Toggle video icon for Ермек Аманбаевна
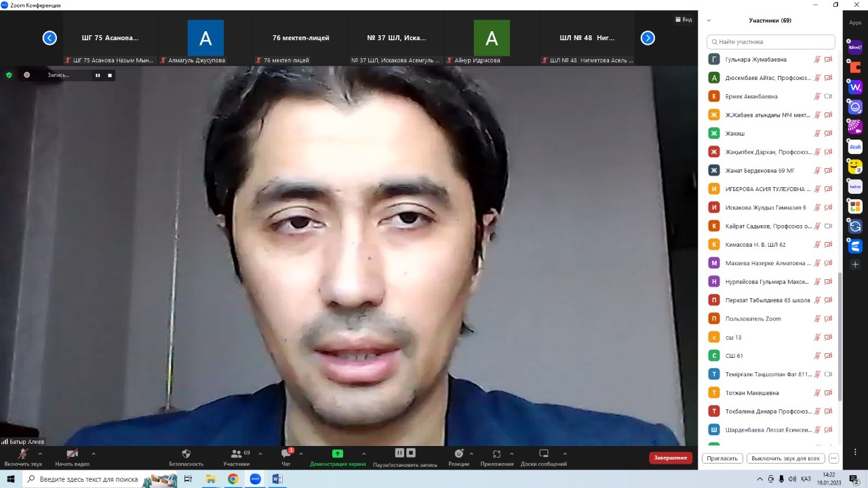868x488 pixels. [828, 96]
